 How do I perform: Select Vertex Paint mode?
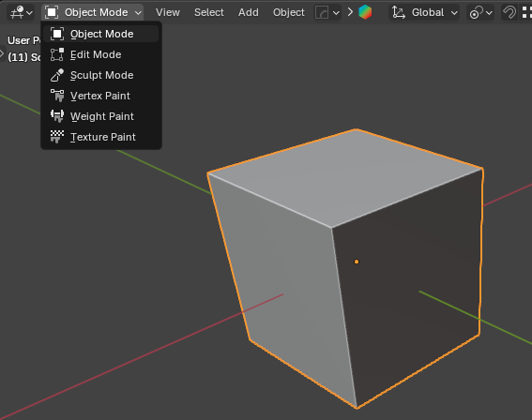(101, 96)
